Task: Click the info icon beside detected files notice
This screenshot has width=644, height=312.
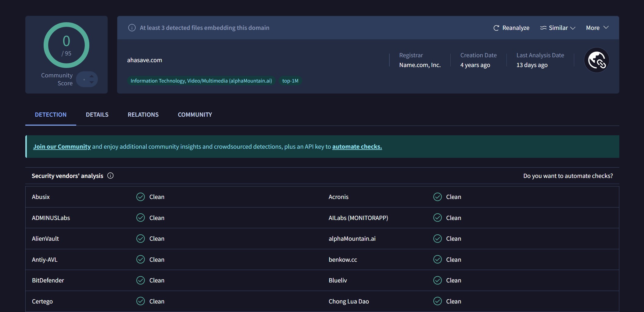Action: click(132, 28)
